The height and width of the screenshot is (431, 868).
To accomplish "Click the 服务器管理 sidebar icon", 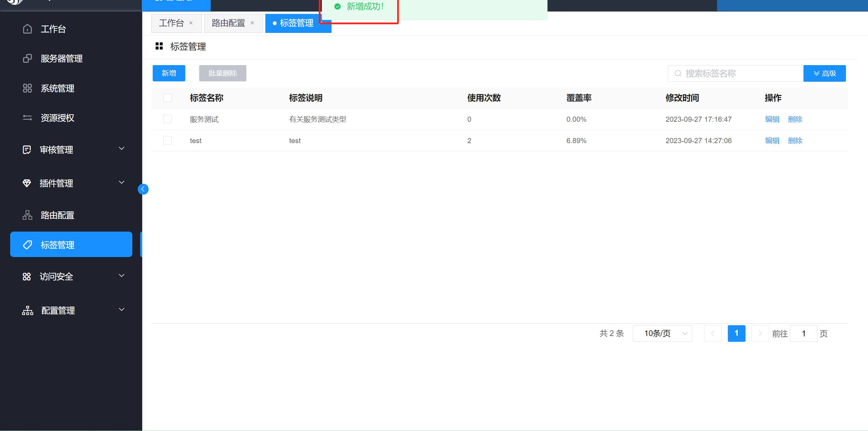I will click(x=27, y=59).
